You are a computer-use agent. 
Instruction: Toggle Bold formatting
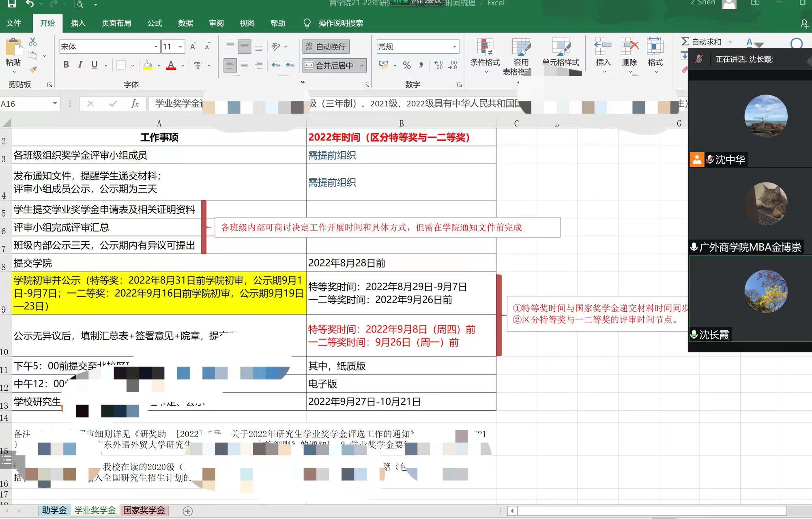click(66, 65)
